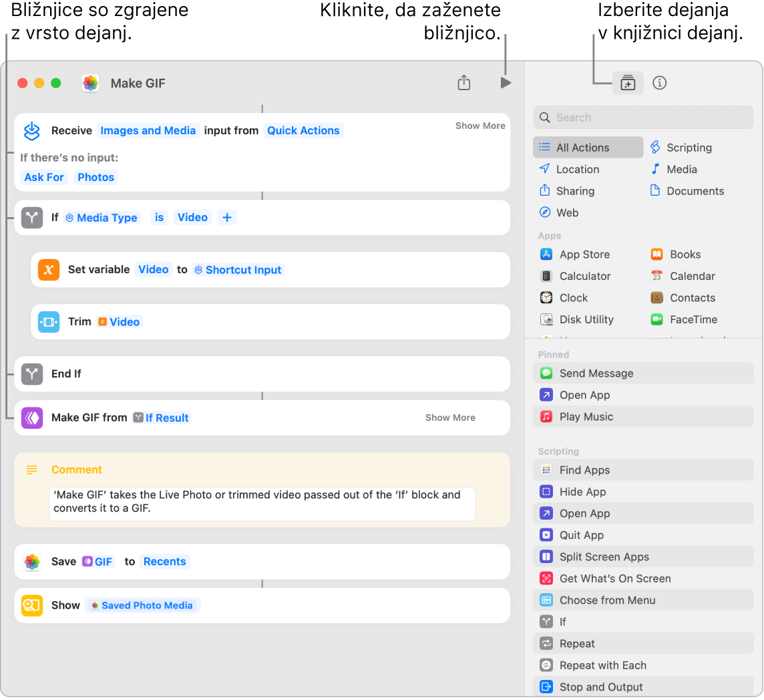Image resolution: width=764 pixels, height=700 pixels.
Task: Open the Scripting category
Action: pos(689,148)
